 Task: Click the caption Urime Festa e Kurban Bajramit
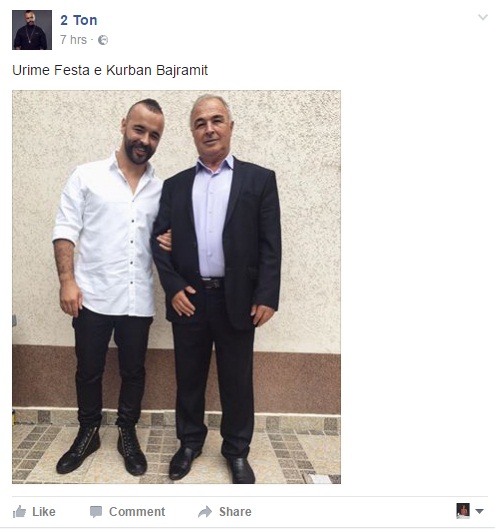pos(110,71)
